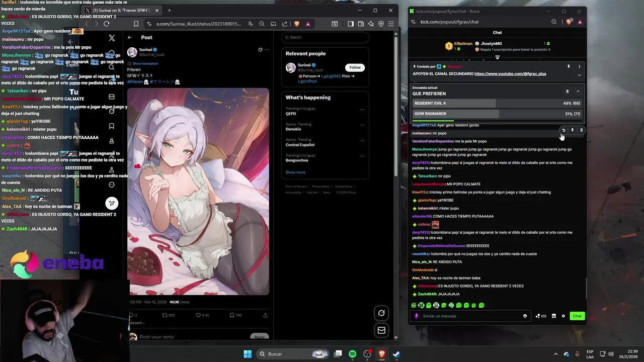Open a new Brave tab
Screen dimensions: 644x362
169,10
